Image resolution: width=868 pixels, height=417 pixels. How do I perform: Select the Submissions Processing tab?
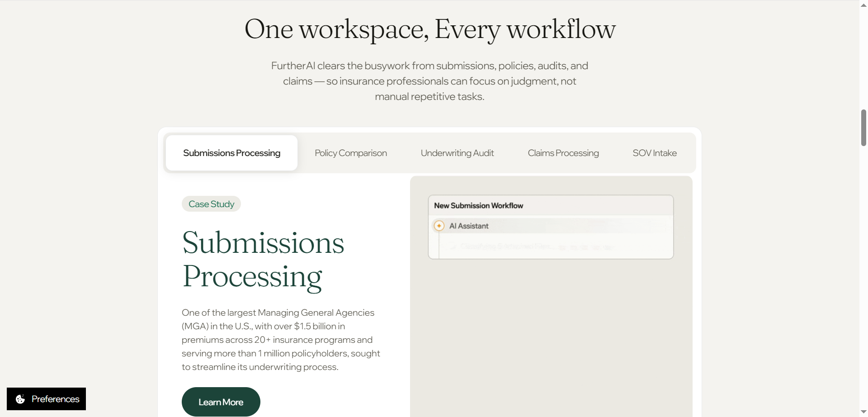point(231,153)
